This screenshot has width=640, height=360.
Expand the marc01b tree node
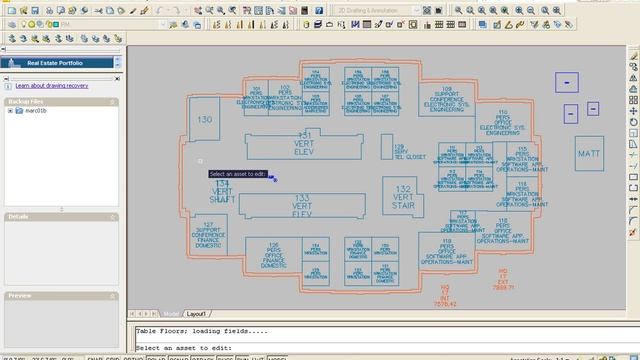click(x=10, y=111)
